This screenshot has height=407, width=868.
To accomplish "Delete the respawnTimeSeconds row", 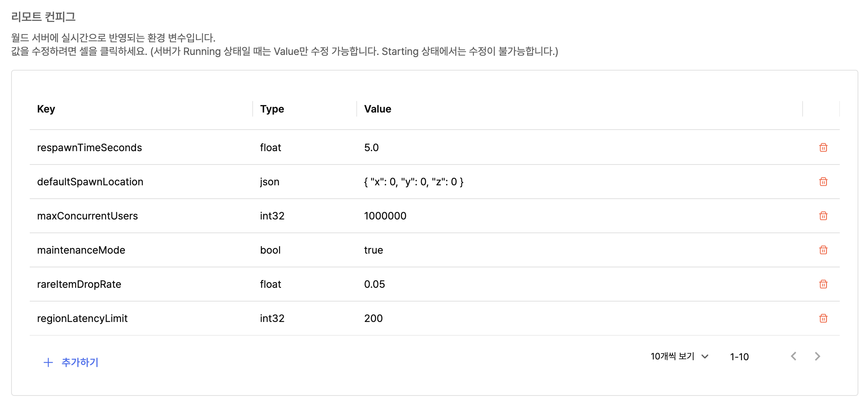I will coord(823,147).
